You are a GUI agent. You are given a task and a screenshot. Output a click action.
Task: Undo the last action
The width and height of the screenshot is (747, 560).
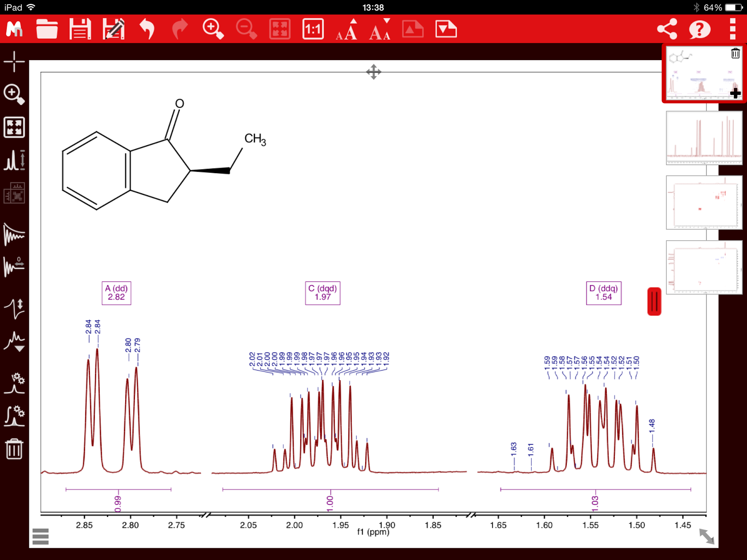coord(147,29)
